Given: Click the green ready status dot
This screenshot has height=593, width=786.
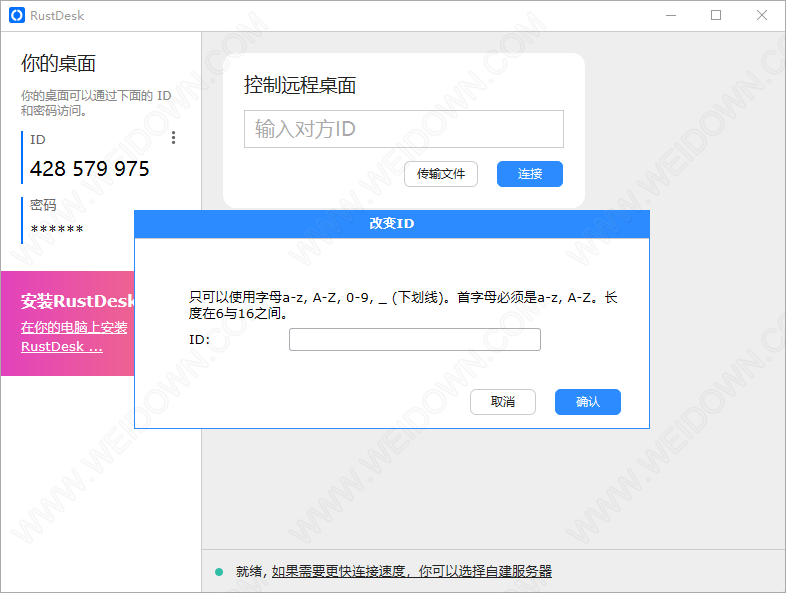Looking at the screenshot, I should point(219,572).
